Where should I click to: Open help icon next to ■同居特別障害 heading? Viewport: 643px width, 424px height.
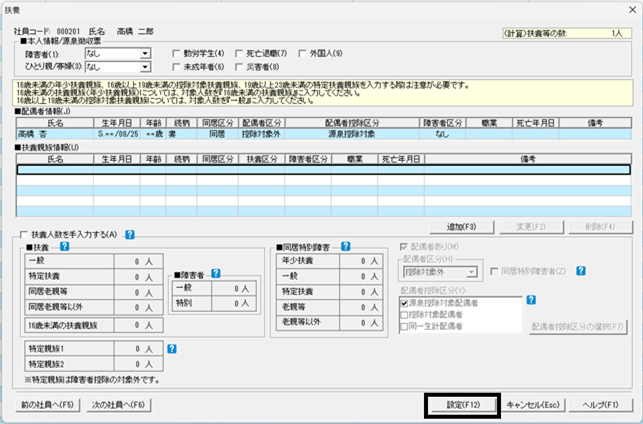coord(346,246)
